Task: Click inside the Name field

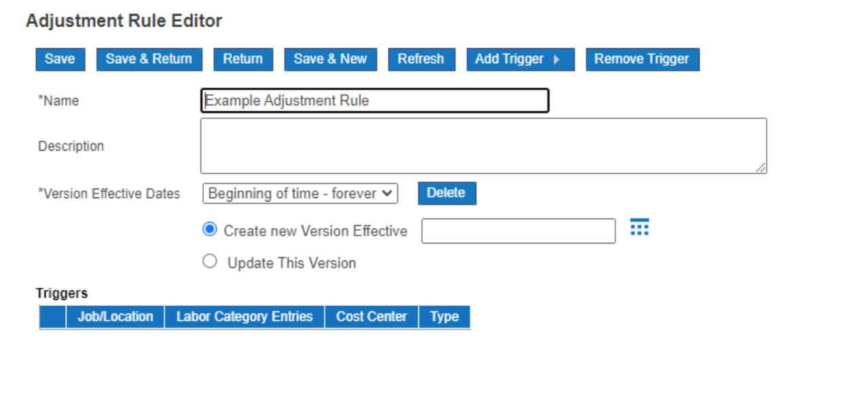Action: click(374, 100)
